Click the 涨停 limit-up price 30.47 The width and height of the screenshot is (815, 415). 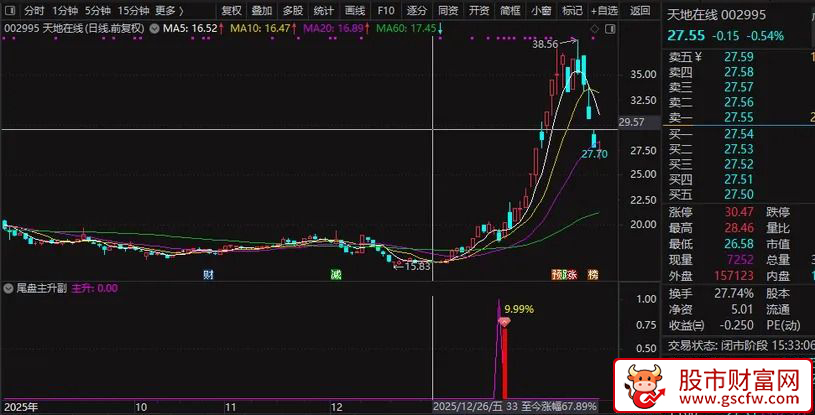pos(739,212)
